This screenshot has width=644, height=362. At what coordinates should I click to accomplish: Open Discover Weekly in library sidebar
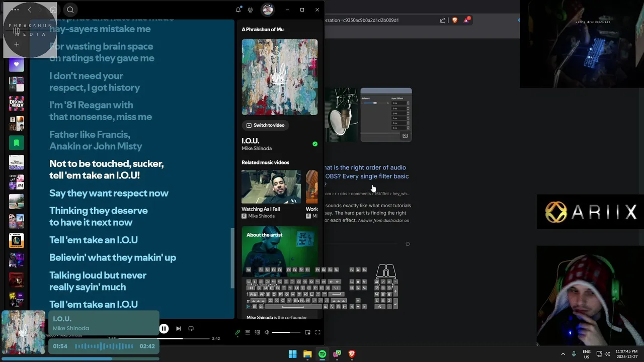coord(16,104)
